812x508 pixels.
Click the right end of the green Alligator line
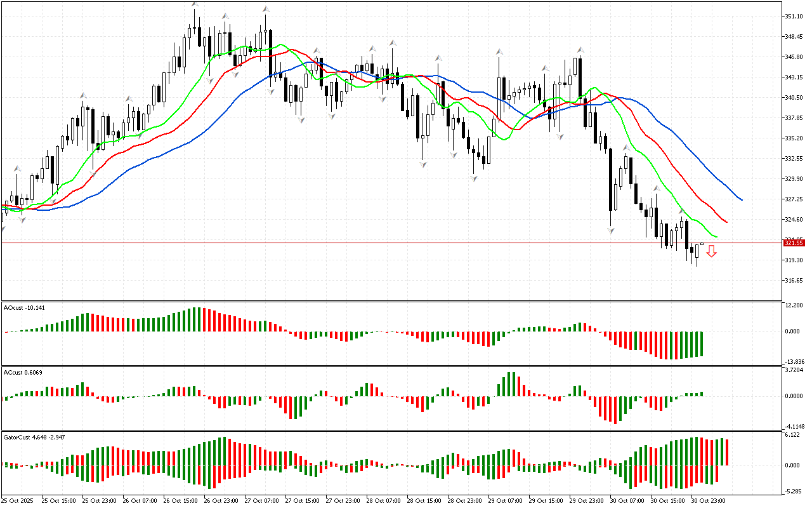coord(717,237)
